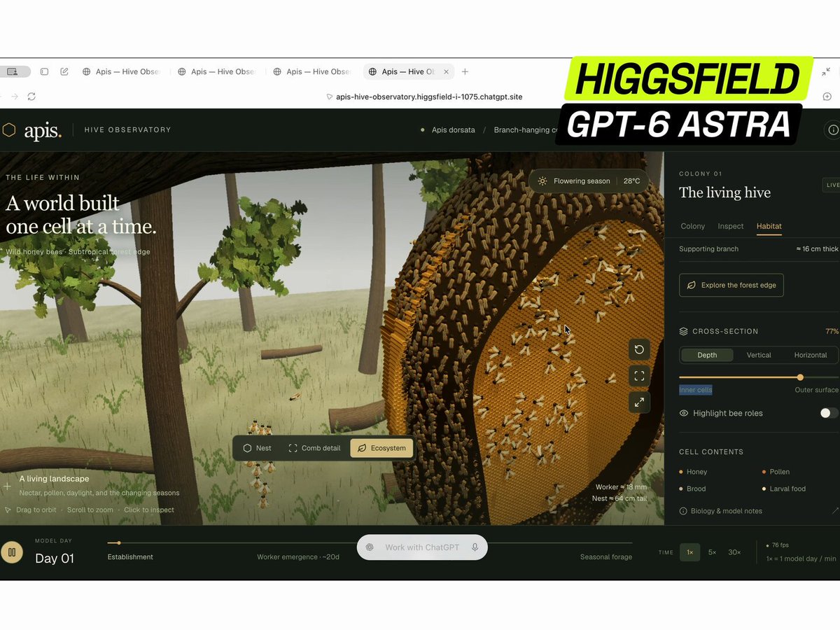Screen dimensions: 840x630
Task: Select the Horizontal cross-section mode
Action: [811, 355]
